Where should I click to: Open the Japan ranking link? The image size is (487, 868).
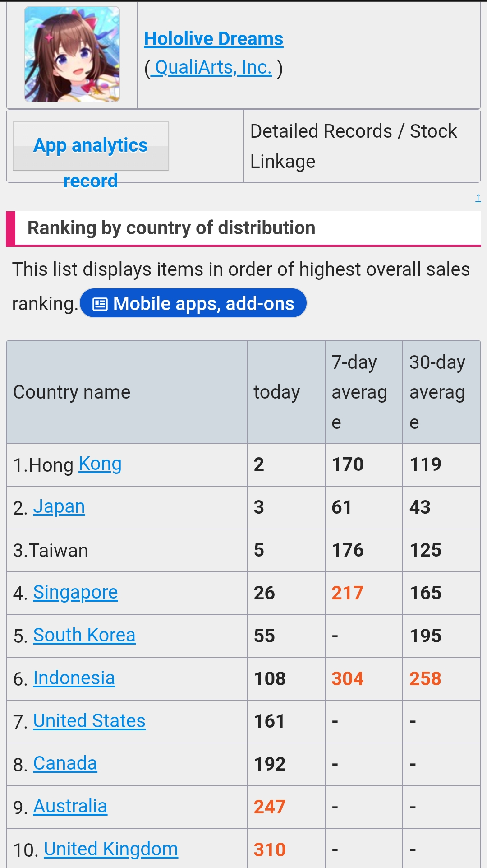tap(59, 507)
